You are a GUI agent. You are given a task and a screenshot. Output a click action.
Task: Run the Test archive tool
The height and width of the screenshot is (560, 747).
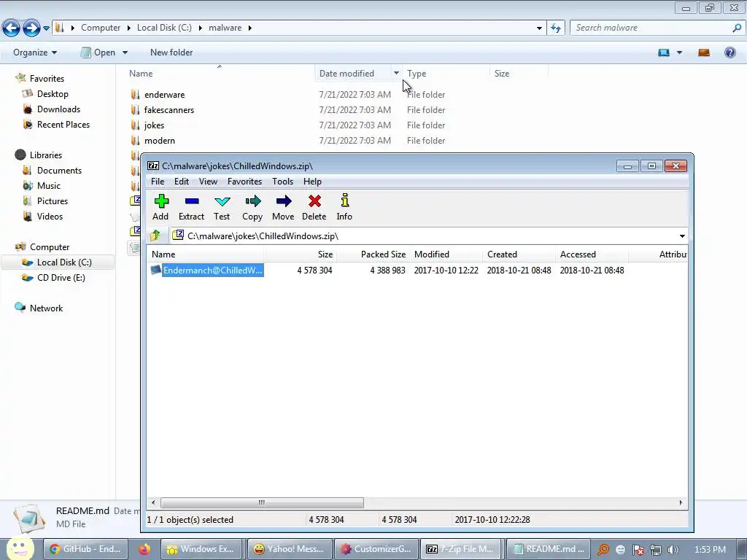222,207
